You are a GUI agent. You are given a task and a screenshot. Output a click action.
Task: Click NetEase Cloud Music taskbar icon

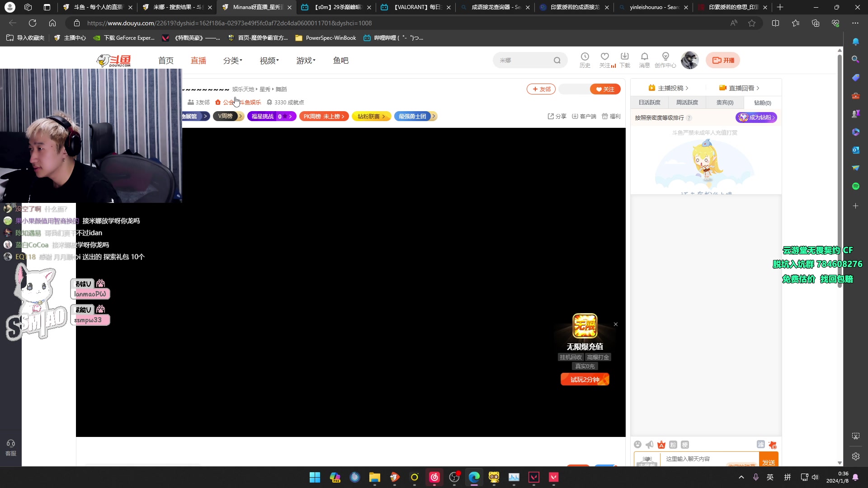pos(434,477)
